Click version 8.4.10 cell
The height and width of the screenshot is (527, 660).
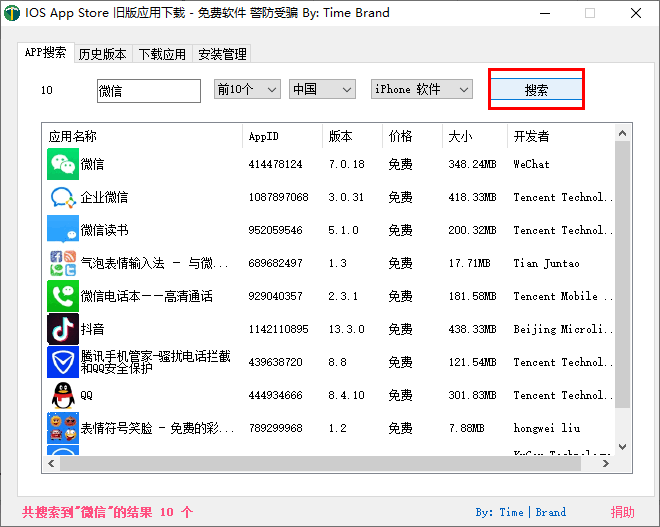point(346,395)
